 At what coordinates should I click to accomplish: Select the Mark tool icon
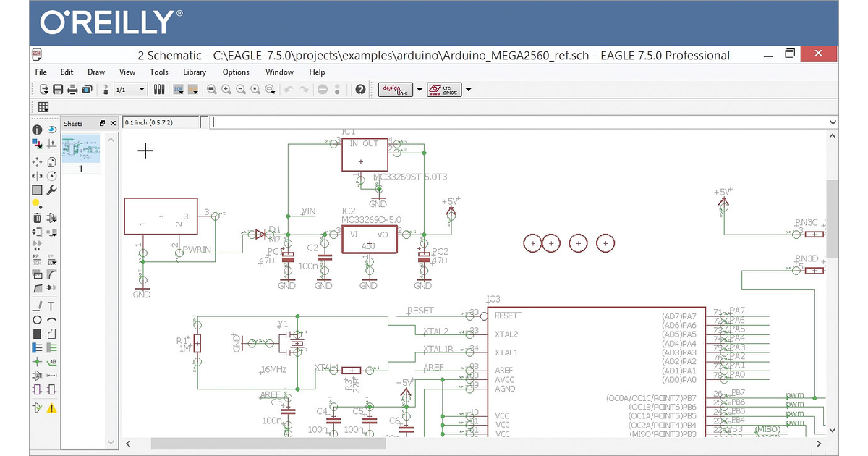coord(51,143)
